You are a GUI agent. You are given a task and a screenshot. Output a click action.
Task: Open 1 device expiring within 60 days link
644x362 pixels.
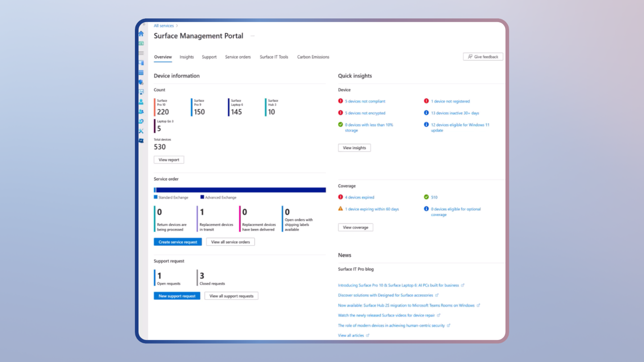[372, 209]
